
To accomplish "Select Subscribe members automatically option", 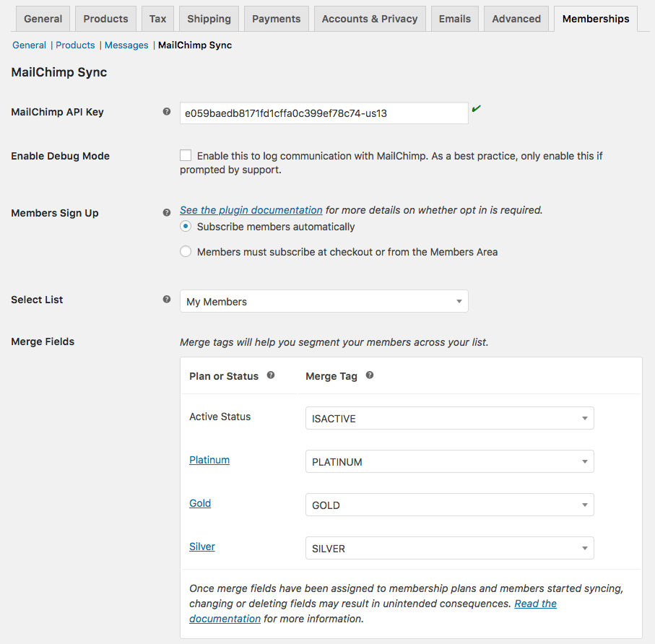I will coord(186,227).
